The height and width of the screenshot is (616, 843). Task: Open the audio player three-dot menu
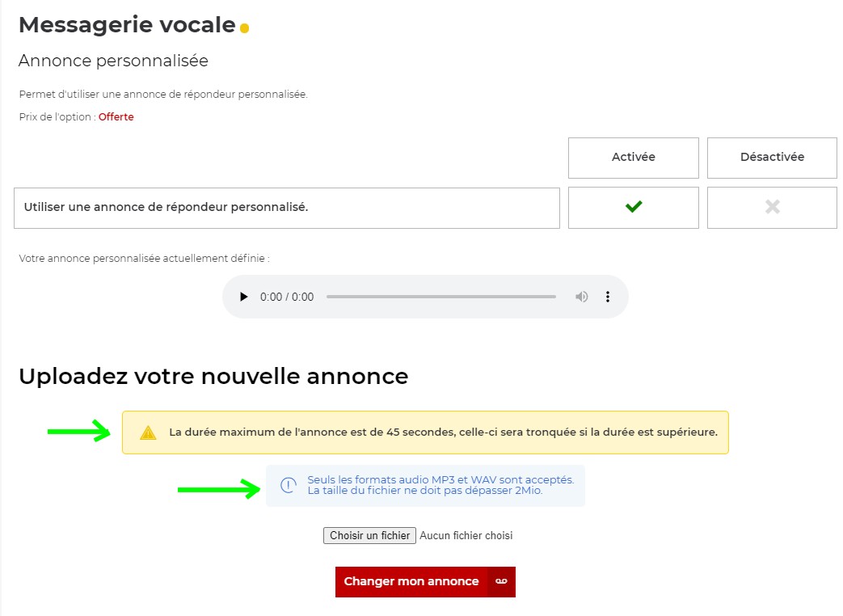608,297
